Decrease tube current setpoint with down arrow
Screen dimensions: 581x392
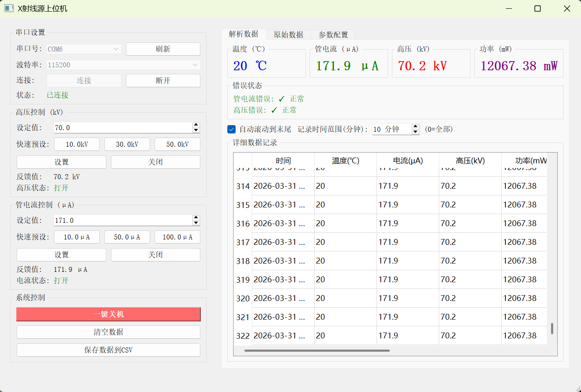point(196,223)
